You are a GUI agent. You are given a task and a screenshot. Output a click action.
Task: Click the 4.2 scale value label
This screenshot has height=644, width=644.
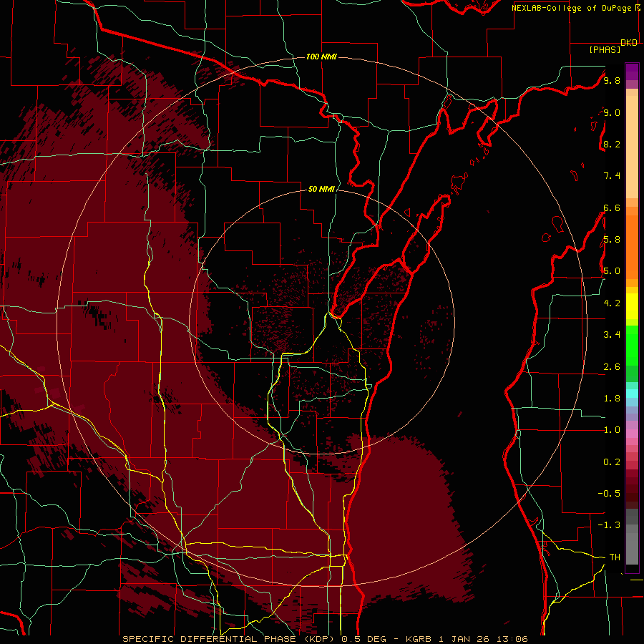tap(612, 303)
